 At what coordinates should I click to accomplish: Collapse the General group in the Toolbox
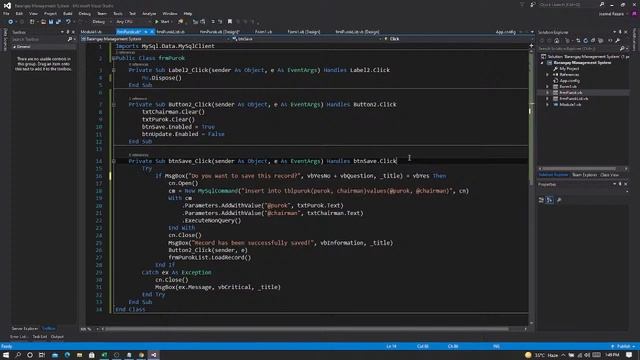coord(14,47)
